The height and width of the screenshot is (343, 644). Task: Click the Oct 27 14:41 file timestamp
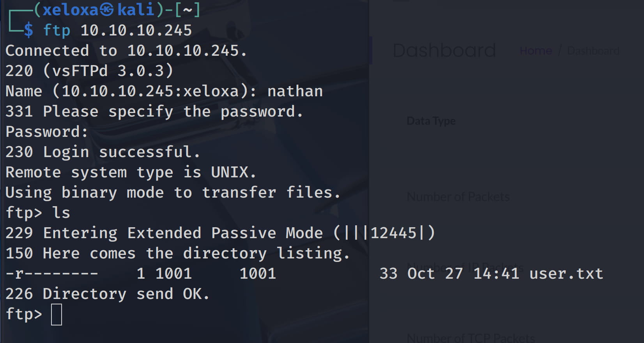tap(463, 274)
